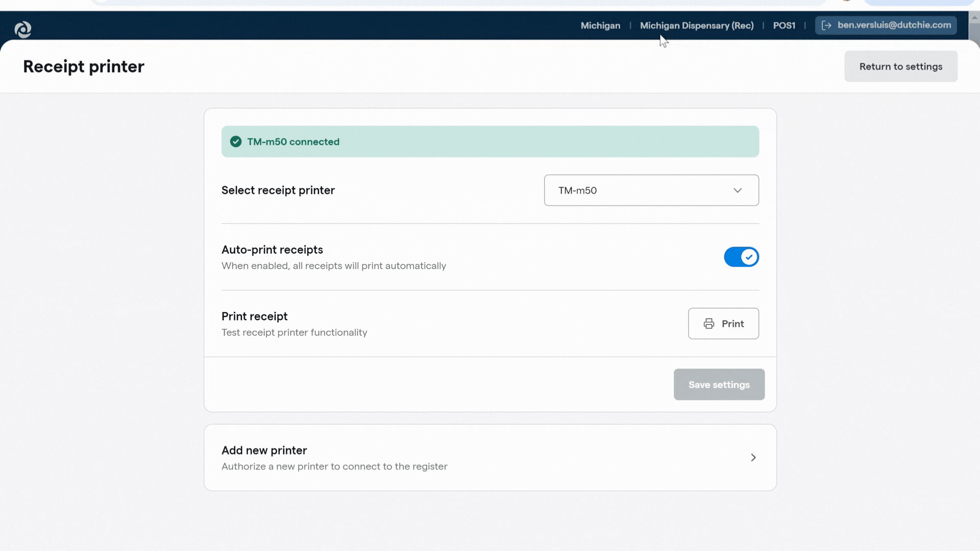Click the ben.versluis@dutchie.com account button
Viewport: 980px width, 551px height.
coord(886,25)
